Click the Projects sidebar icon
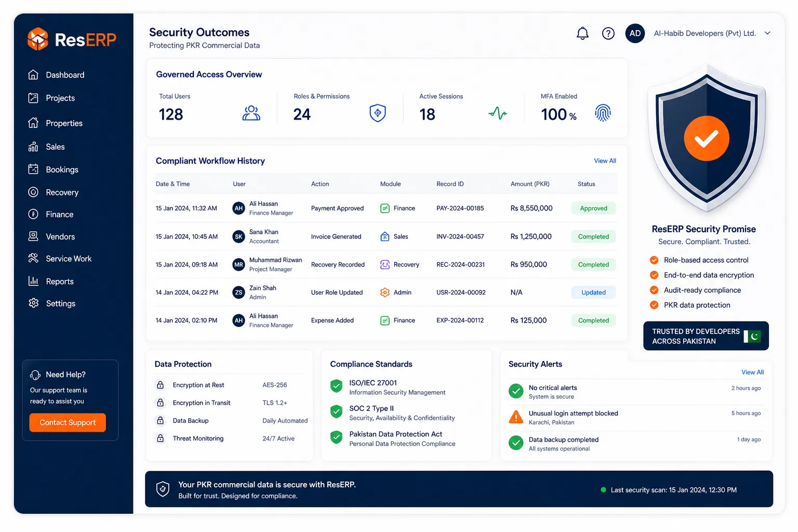Screen dimensions: 798x532 click(33, 98)
